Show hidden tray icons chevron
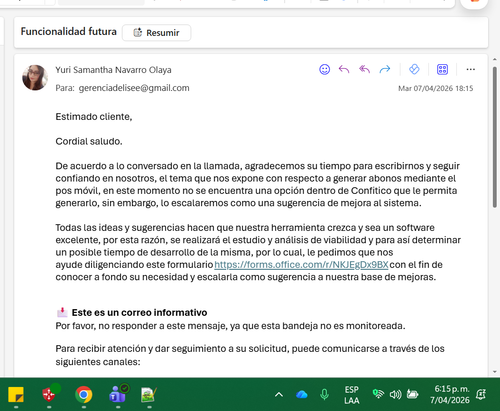 pyautogui.click(x=279, y=395)
